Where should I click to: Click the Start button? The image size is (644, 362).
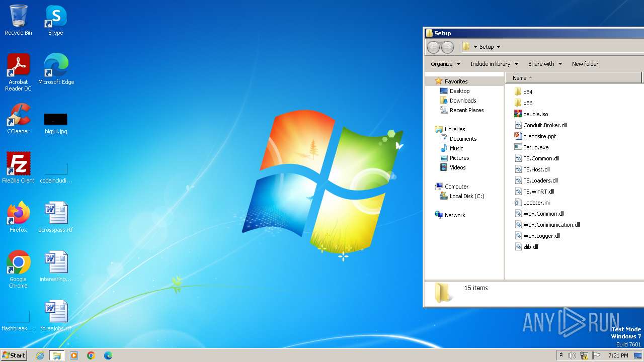tap(14, 355)
